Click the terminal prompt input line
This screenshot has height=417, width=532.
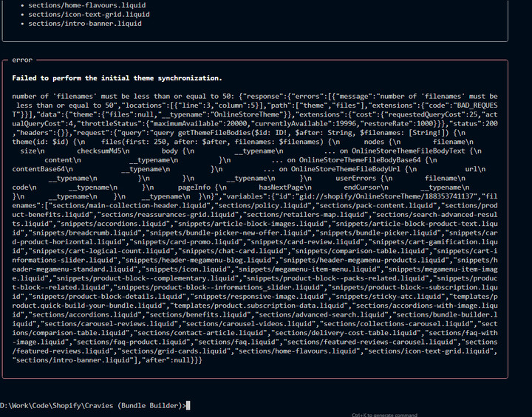coord(95,405)
